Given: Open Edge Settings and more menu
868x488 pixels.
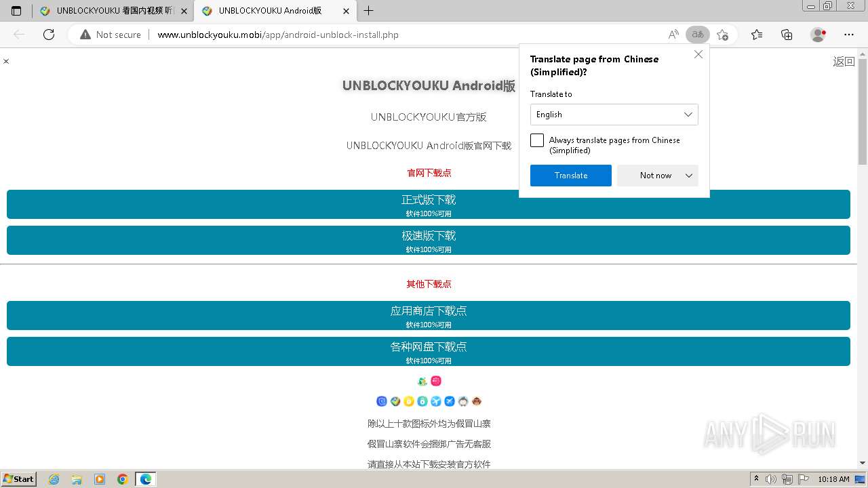Looking at the screenshot, I should 849,35.
